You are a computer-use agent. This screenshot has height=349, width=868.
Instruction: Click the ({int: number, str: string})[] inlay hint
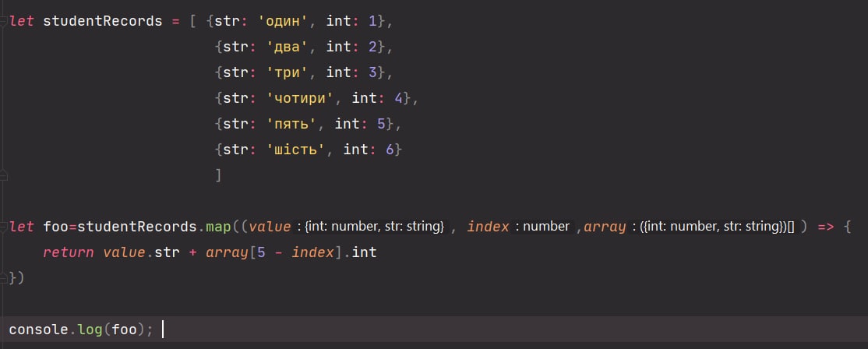[713, 227]
